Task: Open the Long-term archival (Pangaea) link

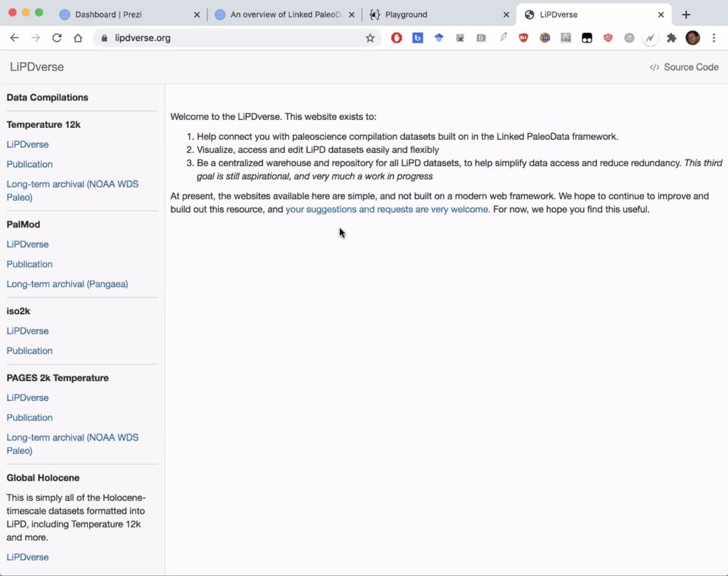Action: coord(67,283)
